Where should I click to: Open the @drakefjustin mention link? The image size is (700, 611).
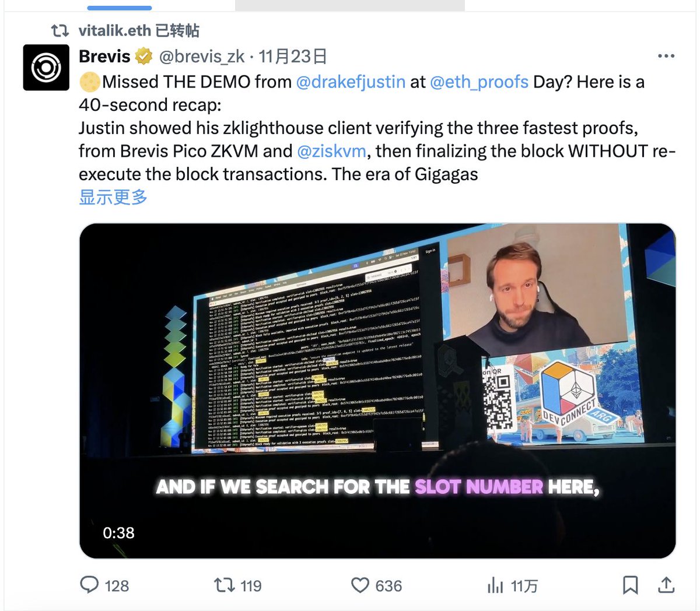pos(351,82)
